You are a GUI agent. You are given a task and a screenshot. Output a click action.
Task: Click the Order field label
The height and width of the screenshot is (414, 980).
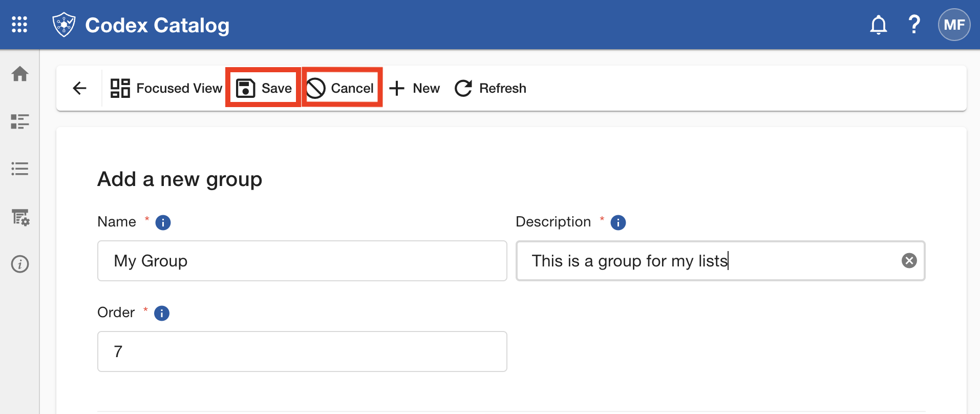[x=116, y=313]
